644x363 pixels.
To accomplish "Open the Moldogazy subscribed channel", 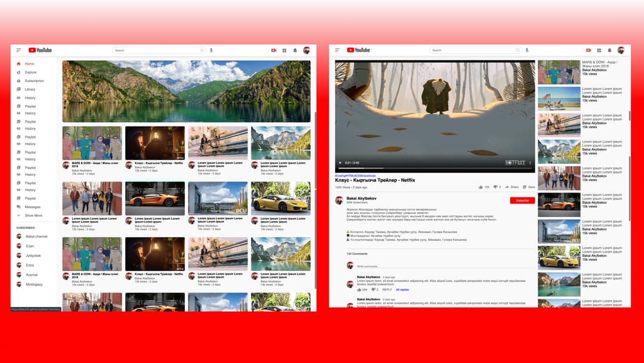I will (x=29, y=284).
